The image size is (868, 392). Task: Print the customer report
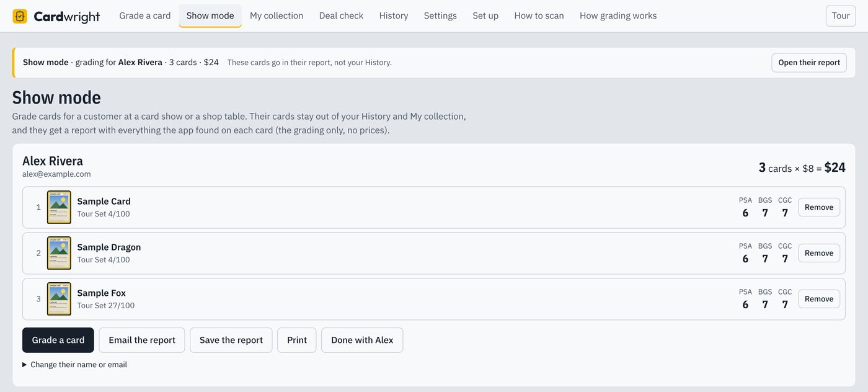click(297, 340)
